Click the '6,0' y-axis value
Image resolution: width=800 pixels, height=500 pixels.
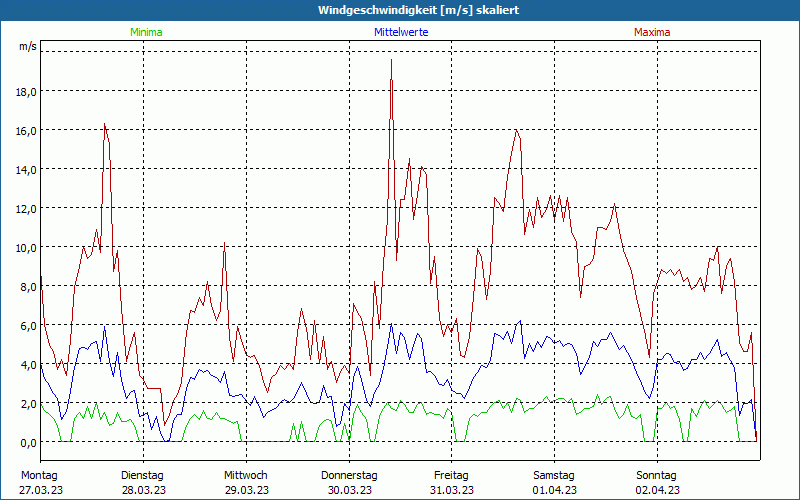(29, 326)
